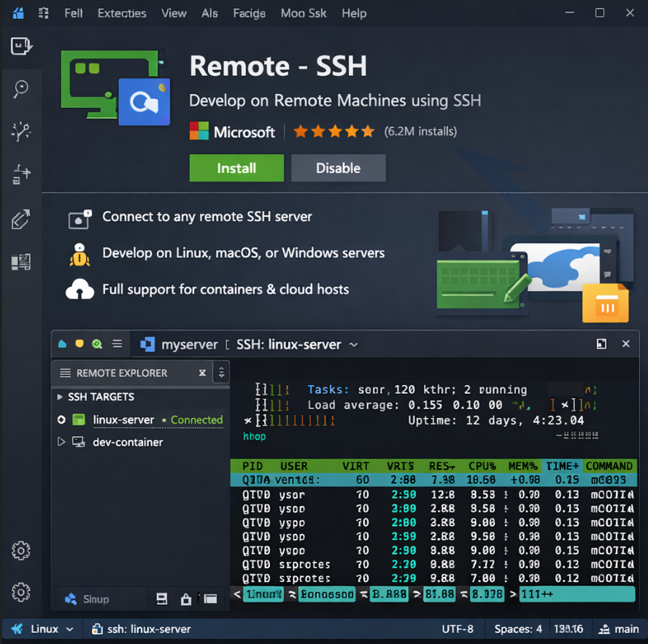The image size is (648, 644).
Task: Open Search in the activity bar
Action: [x=21, y=88]
